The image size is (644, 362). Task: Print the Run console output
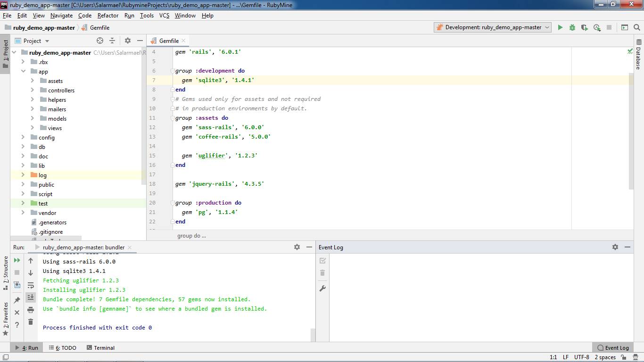[31, 310]
